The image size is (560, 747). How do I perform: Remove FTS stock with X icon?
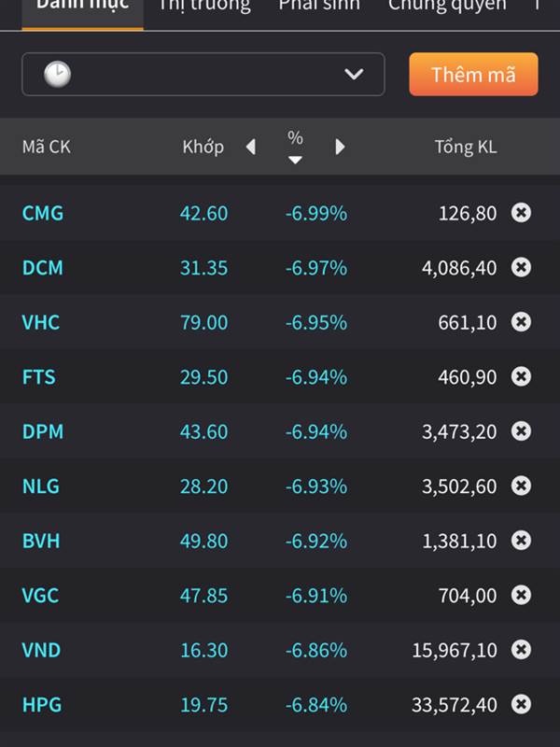[x=521, y=376]
